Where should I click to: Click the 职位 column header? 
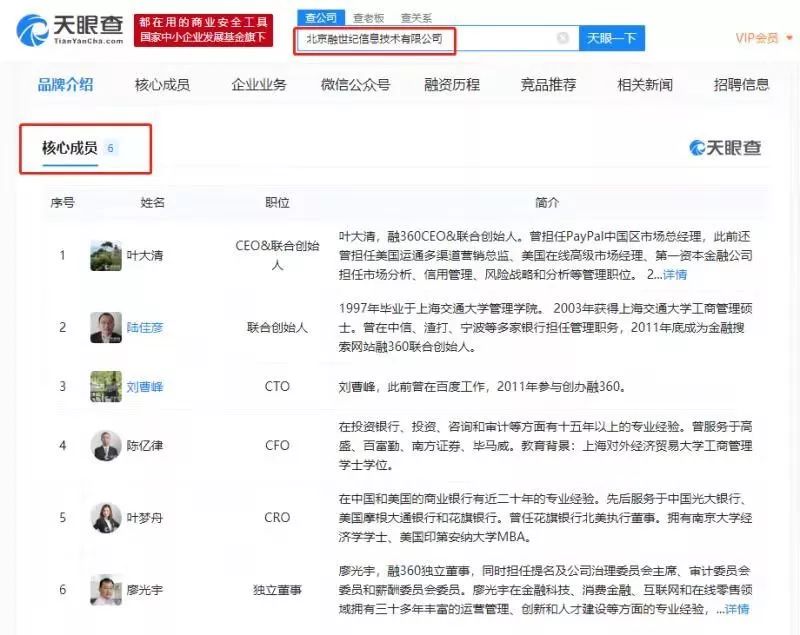coord(277,203)
